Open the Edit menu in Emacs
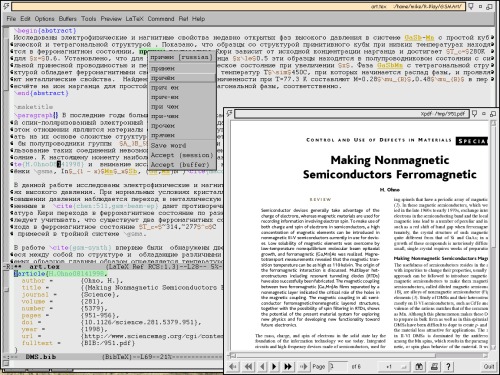This screenshot has height=375, width=500. [25, 19]
